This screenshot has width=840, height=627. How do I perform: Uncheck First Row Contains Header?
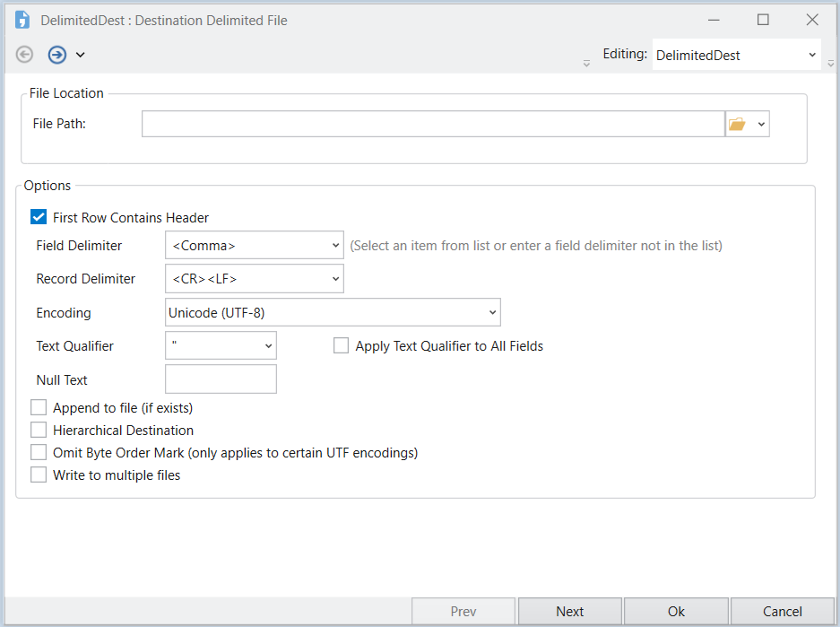[x=39, y=217]
